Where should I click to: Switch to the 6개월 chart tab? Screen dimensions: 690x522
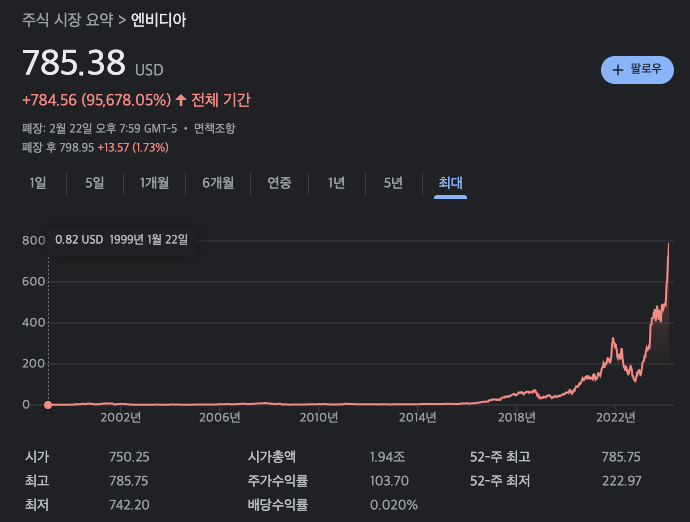(218, 183)
